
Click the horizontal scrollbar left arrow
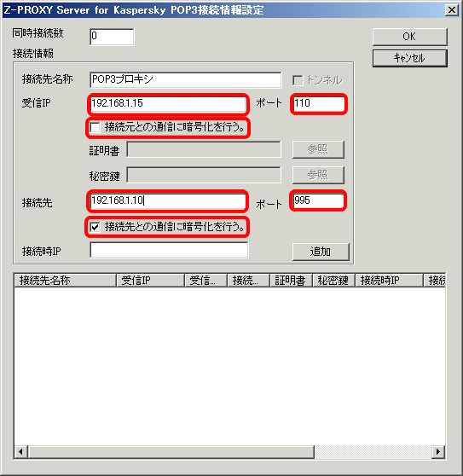click(x=21, y=452)
